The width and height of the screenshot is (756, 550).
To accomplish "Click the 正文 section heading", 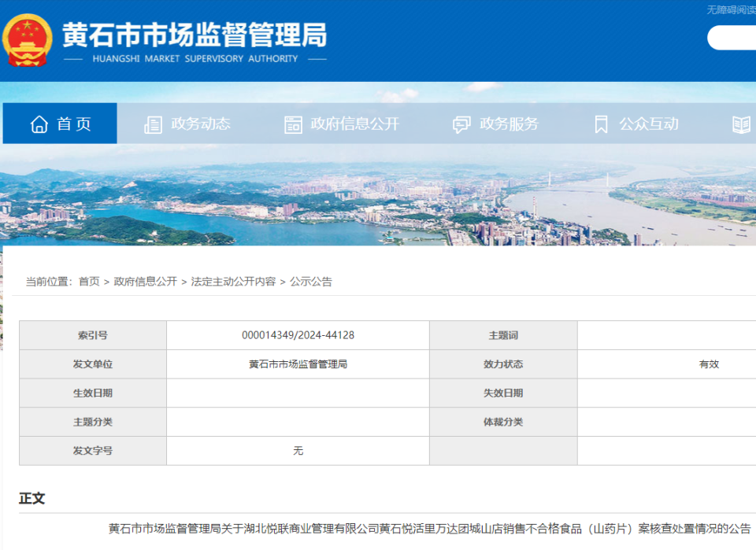I will coord(31,499).
